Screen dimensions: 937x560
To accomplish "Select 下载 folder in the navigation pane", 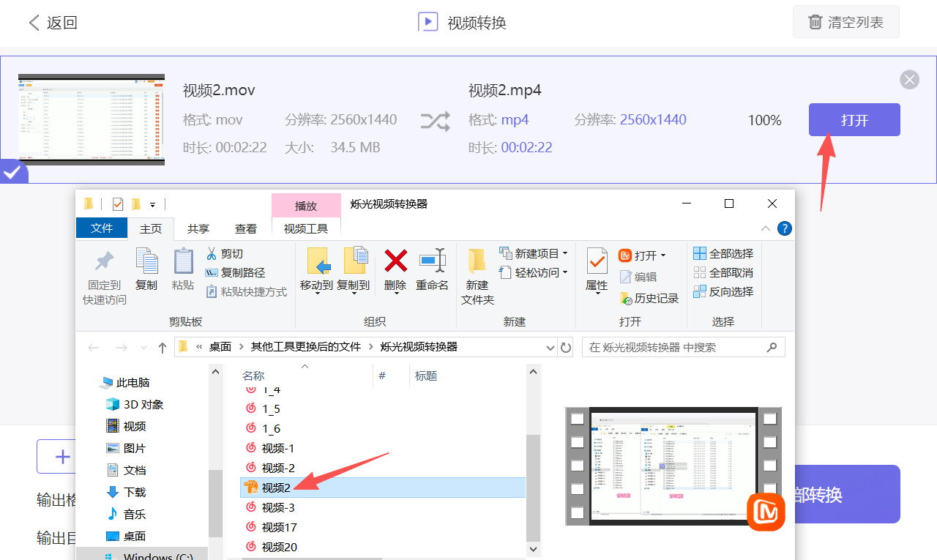I will (x=126, y=492).
